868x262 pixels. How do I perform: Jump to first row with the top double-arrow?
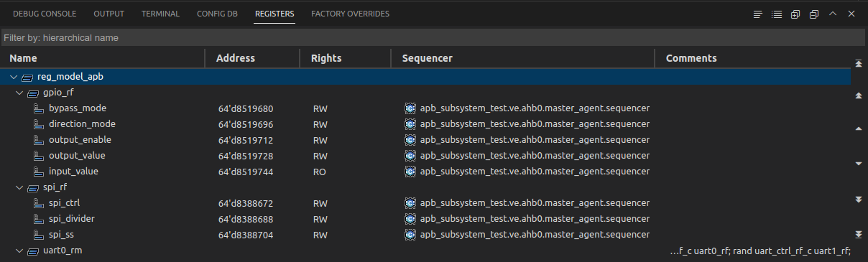858,63
